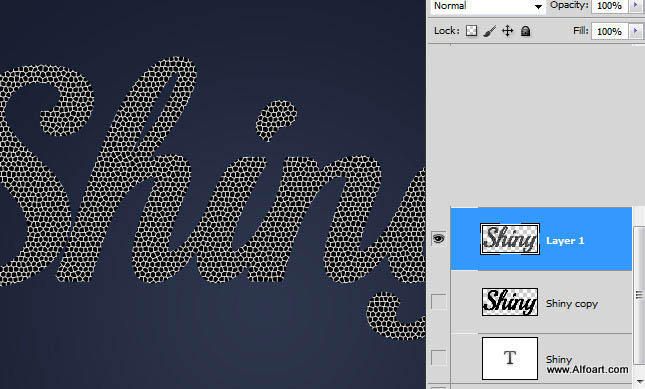Image resolution: width=645 pixels, height=389 pixels.
Task: Select the Shiny copy layer thumbnail
Action: pos(510,302)
